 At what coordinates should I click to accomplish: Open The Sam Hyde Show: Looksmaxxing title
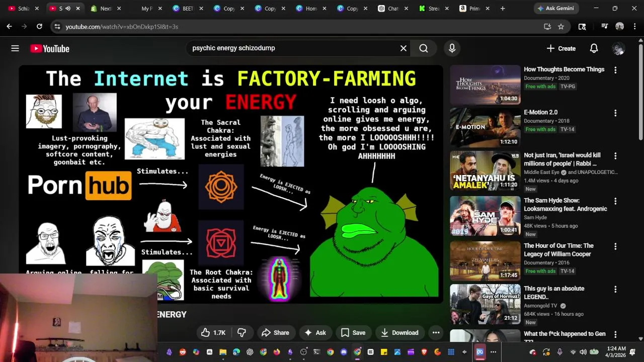(565, 205)
